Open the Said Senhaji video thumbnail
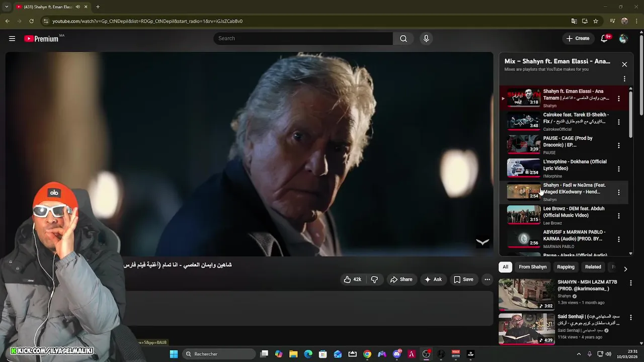This screenshot has height=362, width=644. tap(527, 329)
